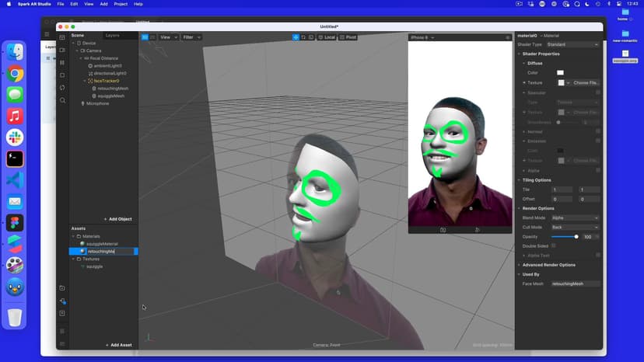Click the search magnifier icon in left toolbar
Viewport: 644px width, 362px height.
click(x=62, y=100)
